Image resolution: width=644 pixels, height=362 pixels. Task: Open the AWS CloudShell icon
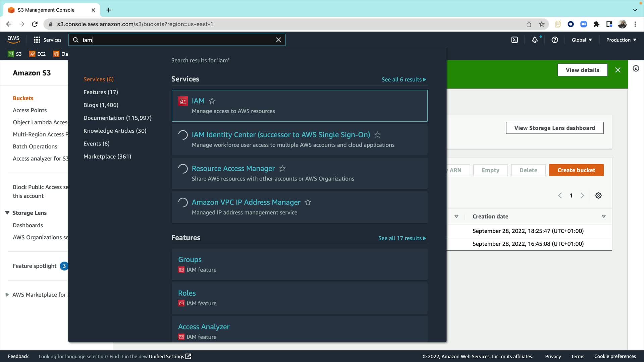click(514, 40)
